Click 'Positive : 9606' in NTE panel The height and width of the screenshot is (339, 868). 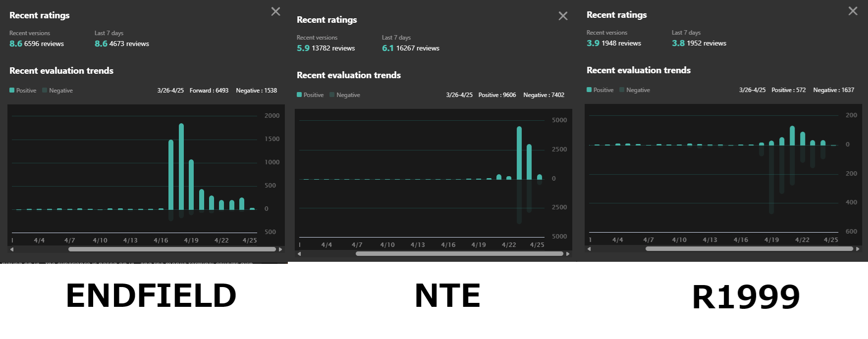coord(497,95)
